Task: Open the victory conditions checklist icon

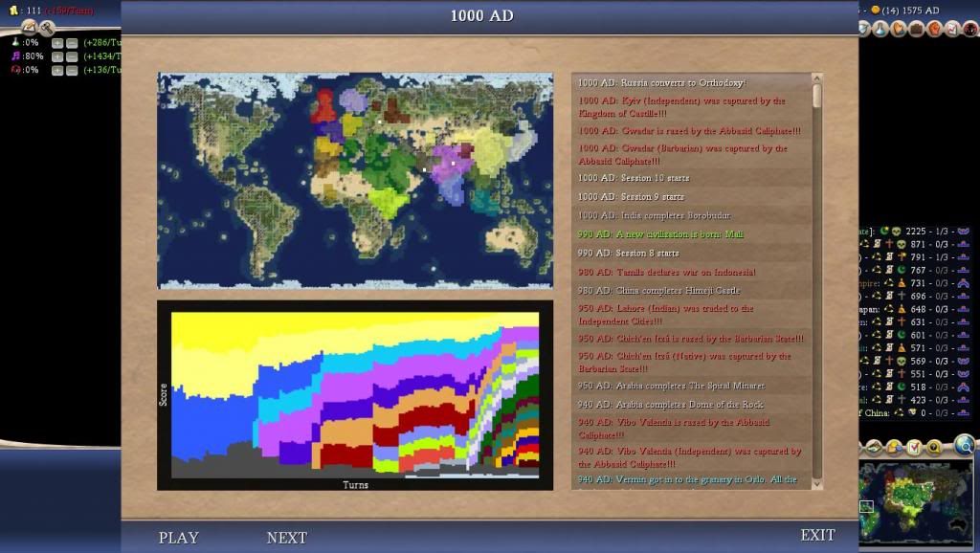Action: coord(952,28)
